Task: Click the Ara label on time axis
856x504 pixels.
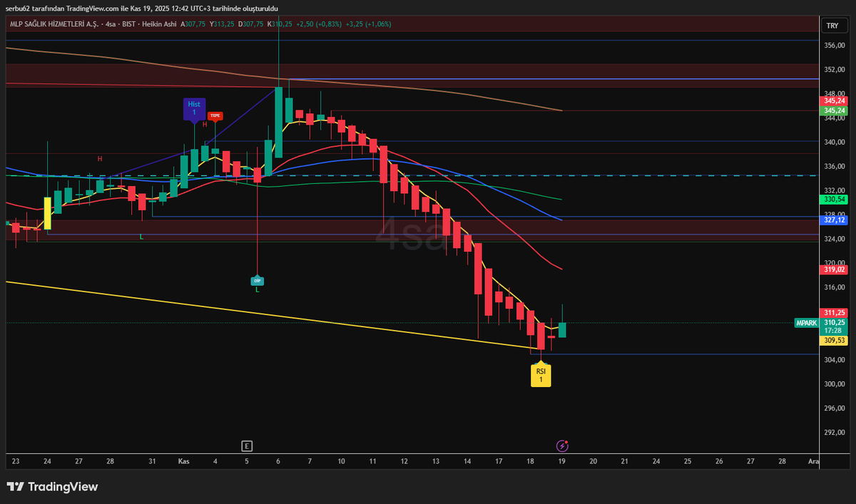Action: coord(814,461)
